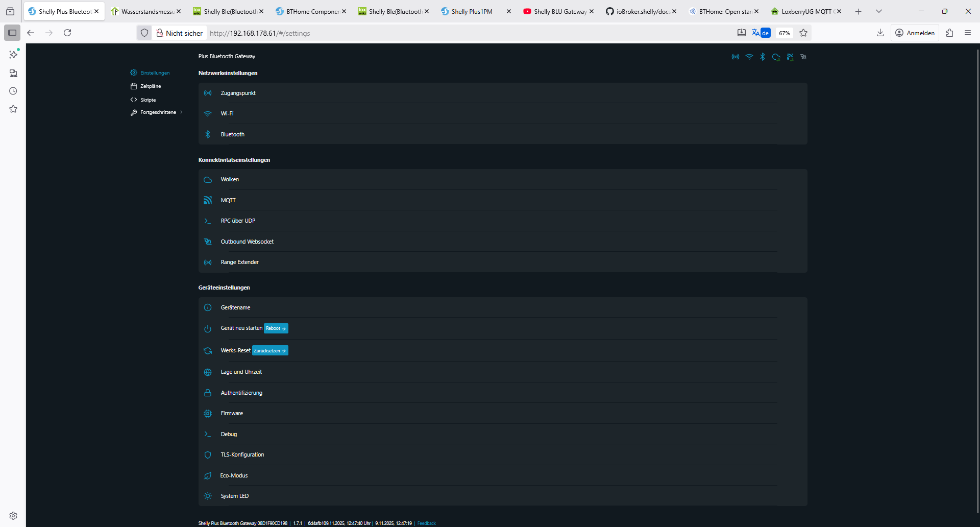Open the sidebar bookmarks star icon
Image resolution: width=980 pixels, height=527 pixels.
[x=13, y=109]
